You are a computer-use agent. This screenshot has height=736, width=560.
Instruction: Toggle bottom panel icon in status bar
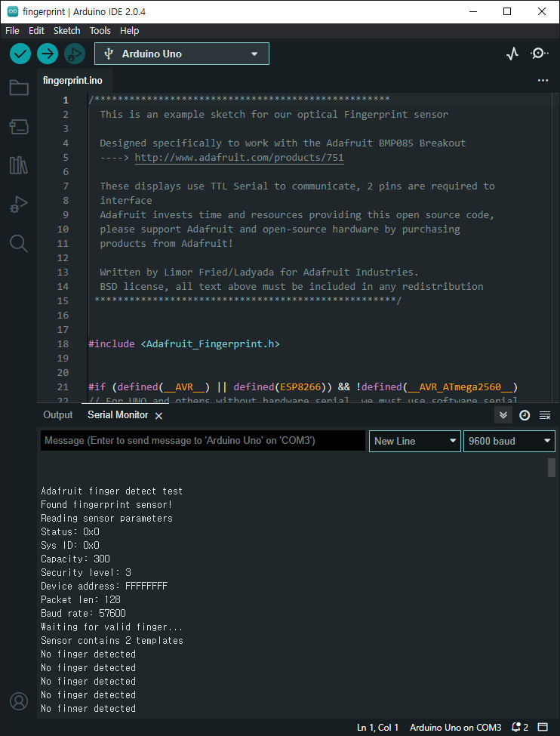(543, 728)
